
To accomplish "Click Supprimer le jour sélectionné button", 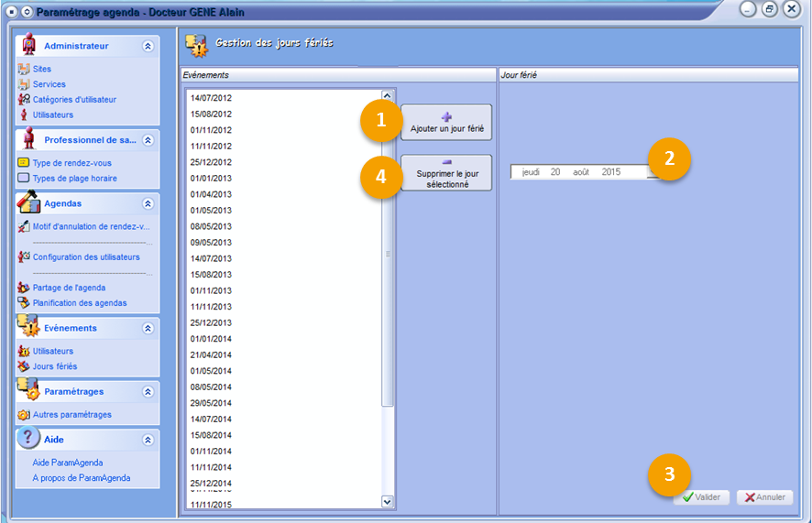I will pos(446,173).
